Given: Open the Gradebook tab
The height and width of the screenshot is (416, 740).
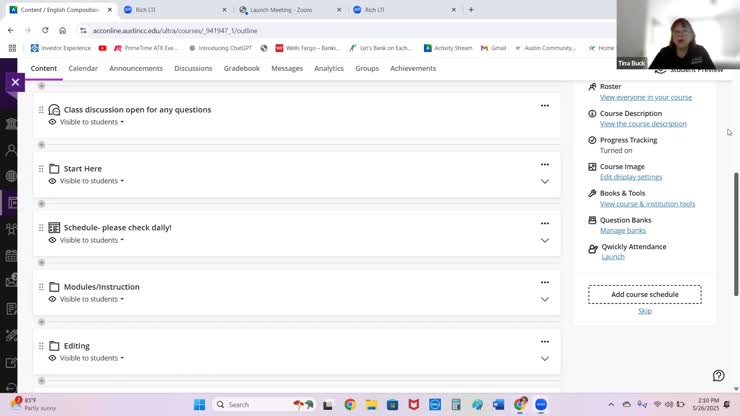Looking at the screenshot, I should click(242, 68).
